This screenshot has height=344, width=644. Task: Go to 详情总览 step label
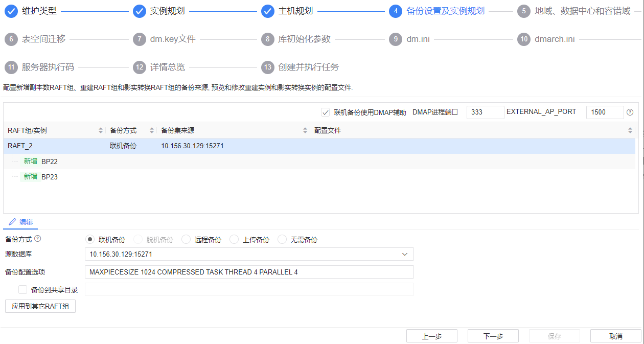click(167, 67)
